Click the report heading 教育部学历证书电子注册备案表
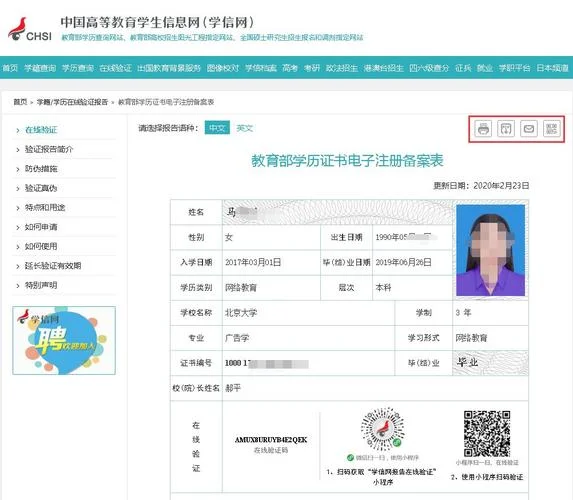 coord(347,161)
